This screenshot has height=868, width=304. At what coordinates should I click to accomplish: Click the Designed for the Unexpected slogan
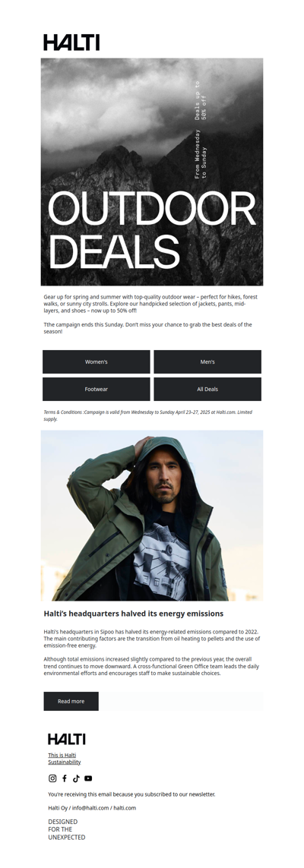(x=66, y=829)
